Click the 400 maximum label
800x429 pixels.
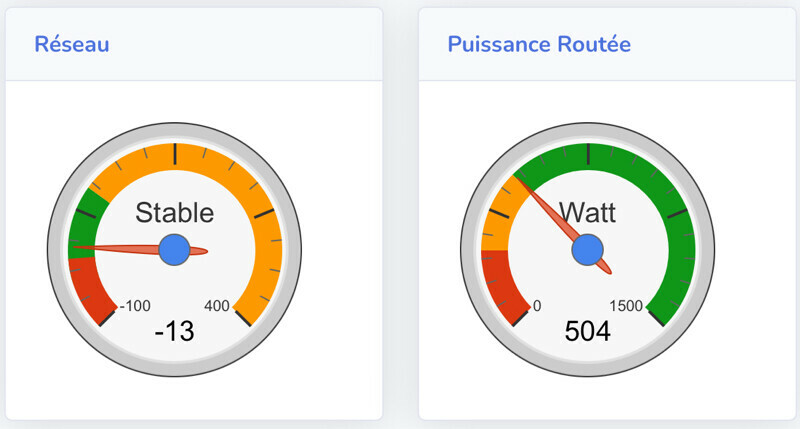217,306
